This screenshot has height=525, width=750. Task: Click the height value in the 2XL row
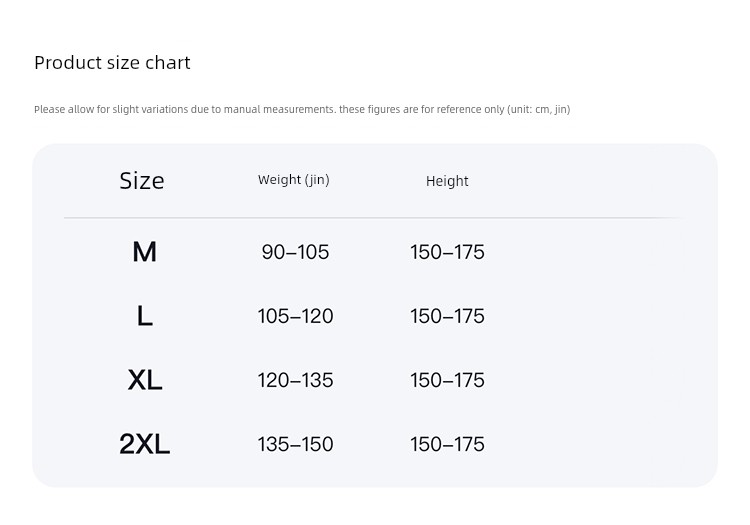pos(447,444)
